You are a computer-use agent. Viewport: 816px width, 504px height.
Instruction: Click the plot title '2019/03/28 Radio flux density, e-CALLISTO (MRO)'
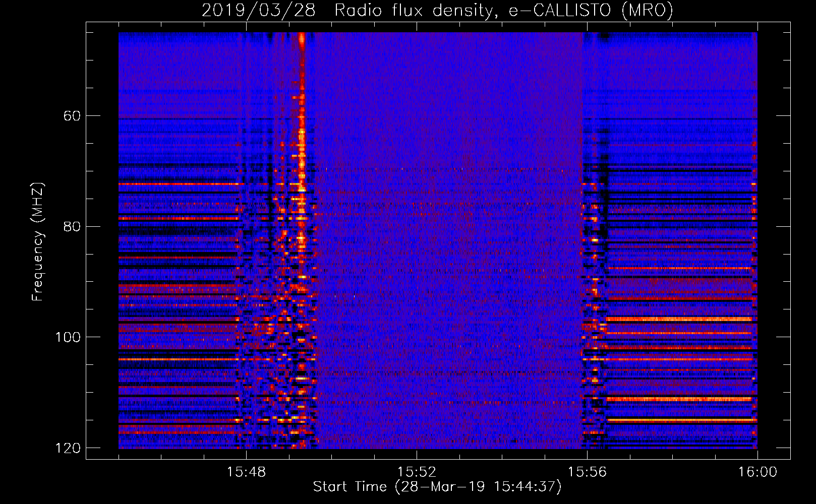tap(437, 11)
